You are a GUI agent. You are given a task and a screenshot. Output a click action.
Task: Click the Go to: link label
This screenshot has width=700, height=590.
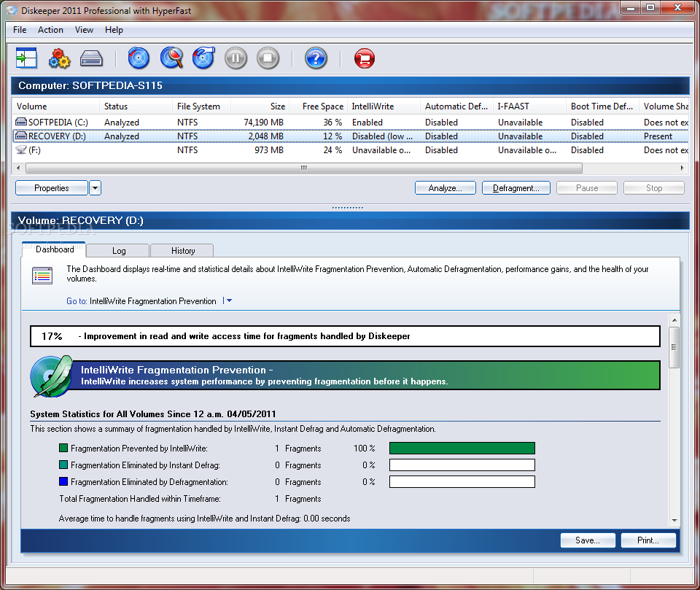[77, 301]
